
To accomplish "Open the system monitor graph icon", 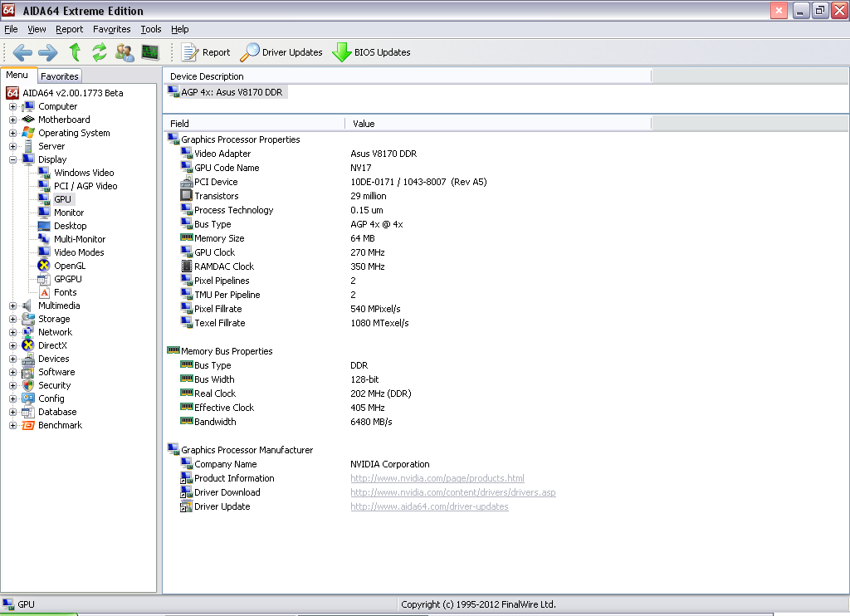I will tap(150, 52).
